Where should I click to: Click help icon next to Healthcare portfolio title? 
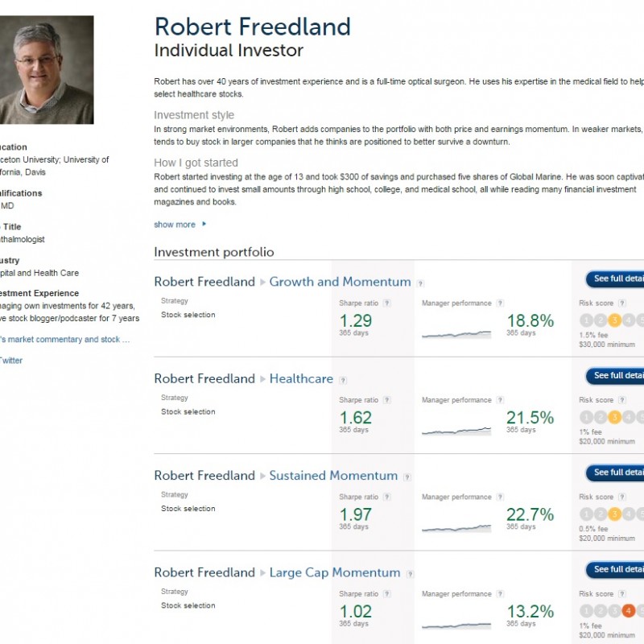click(x=343, y=380)
